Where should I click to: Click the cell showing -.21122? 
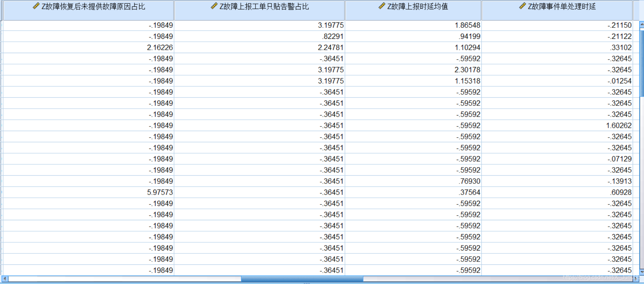(x=557, y=36)
